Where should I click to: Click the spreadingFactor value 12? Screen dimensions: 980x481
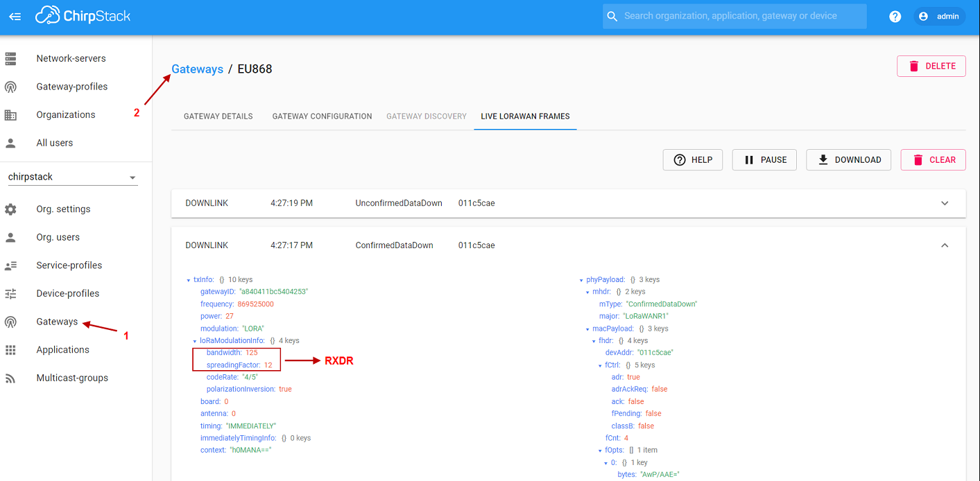pos(268,365)
